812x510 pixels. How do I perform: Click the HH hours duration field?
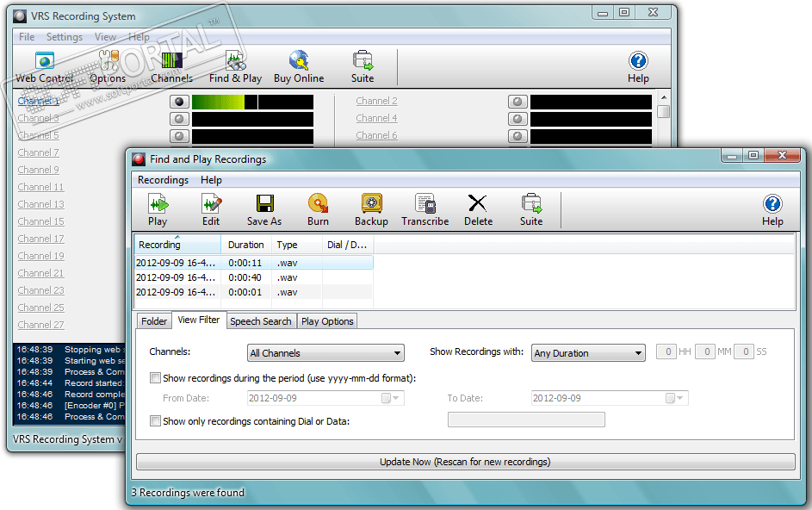point(666,351)
